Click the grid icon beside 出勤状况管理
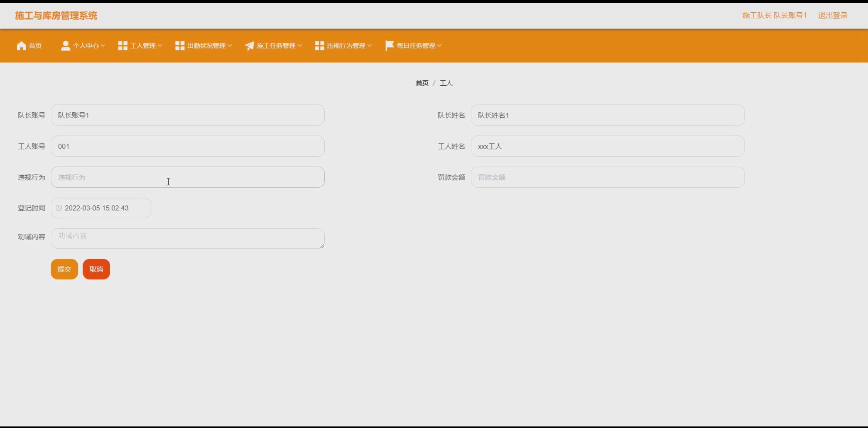This screenshot has width=868, height=428. (179, 46)
